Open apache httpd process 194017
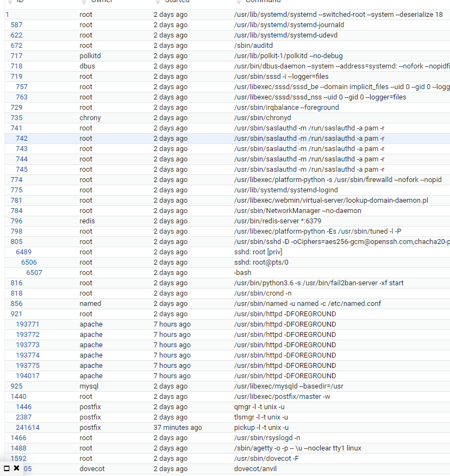The width and height of the screenshot is (450, 476). [x=28, y=376]
